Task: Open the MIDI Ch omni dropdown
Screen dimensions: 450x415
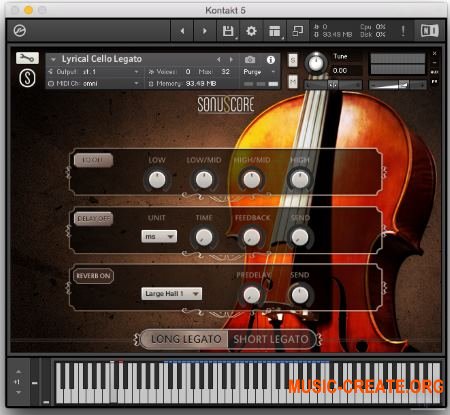Action: coord(94,83)
